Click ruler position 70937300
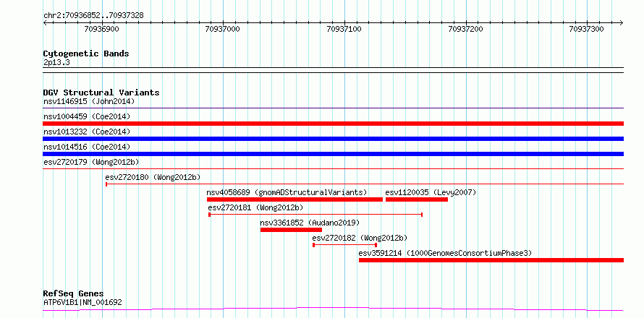This screenshot has width=644, height=318. click(587, 29)
